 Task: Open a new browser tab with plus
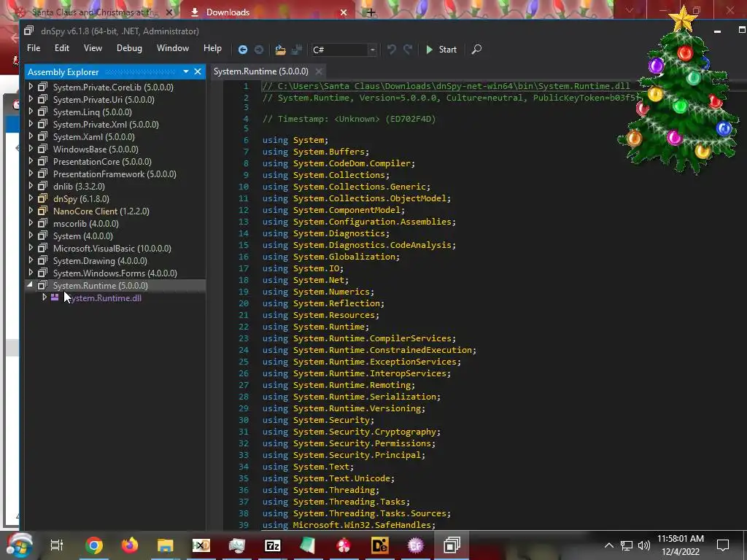371,12
